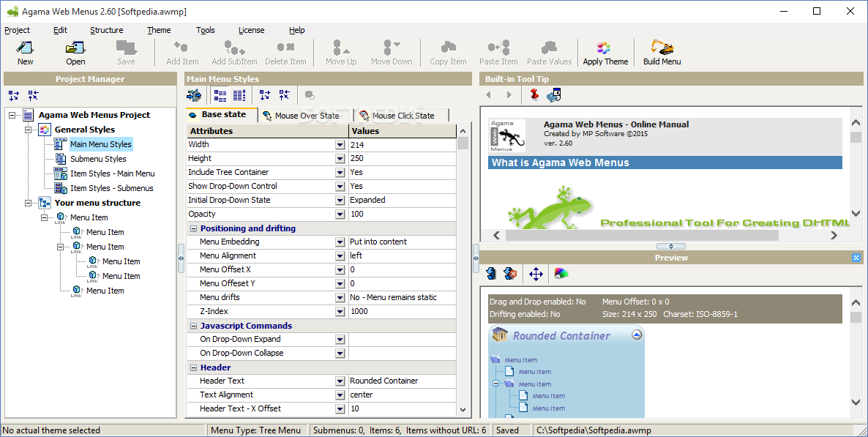The height and width of the screenshot is (437, 868).
Task: Collapse the Agama Web Menus Project root node
Action: point(12,115)
